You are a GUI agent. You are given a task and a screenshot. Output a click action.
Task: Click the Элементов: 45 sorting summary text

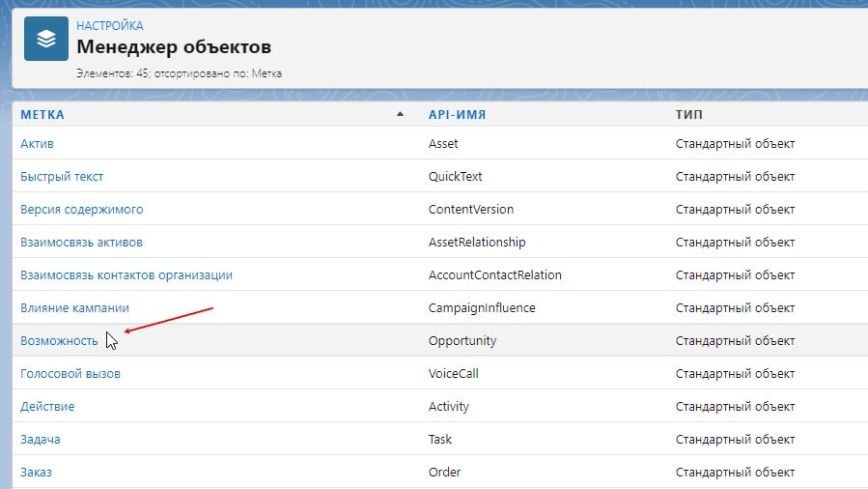[x=179, y=73]
